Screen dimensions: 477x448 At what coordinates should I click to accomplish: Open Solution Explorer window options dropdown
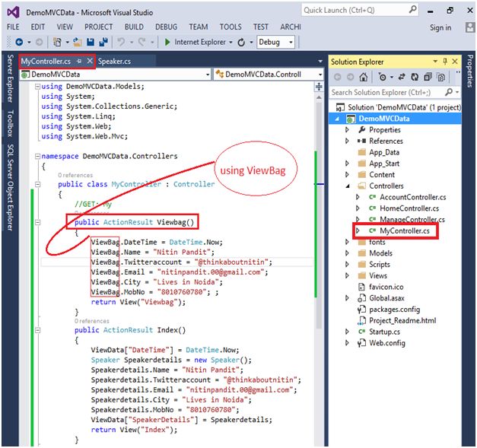(435, 62)
